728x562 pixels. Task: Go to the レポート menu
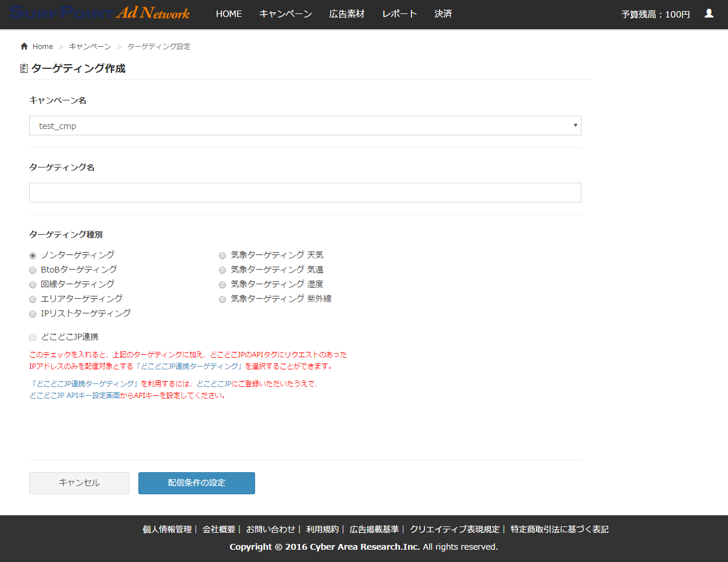(399, 14)
